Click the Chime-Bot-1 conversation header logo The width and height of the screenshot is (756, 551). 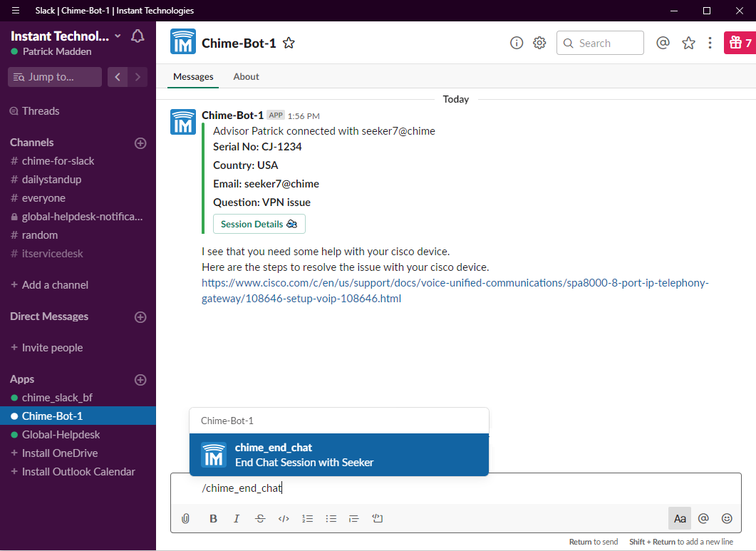coord(183,41)
